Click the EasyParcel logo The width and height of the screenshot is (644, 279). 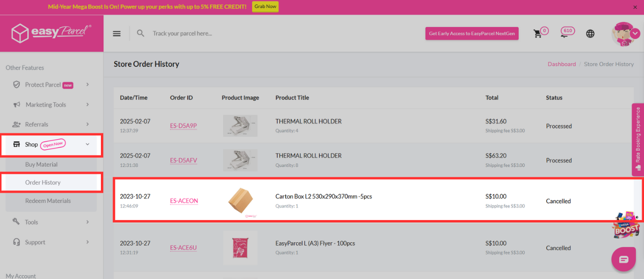(x=52, y=33)
